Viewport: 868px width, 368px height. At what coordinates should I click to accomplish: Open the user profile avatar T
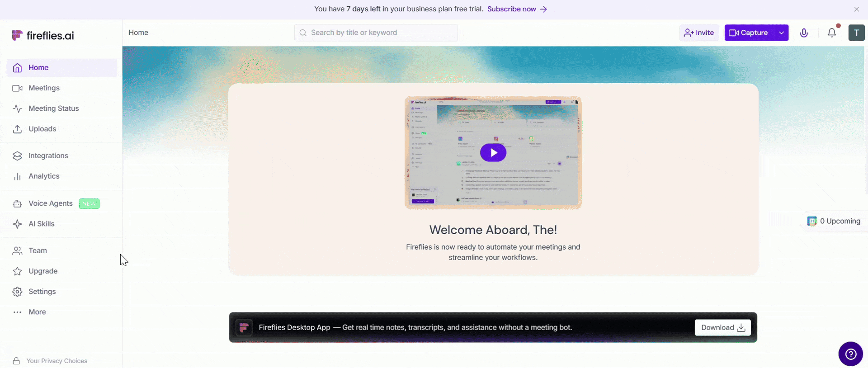click(856, 33)
